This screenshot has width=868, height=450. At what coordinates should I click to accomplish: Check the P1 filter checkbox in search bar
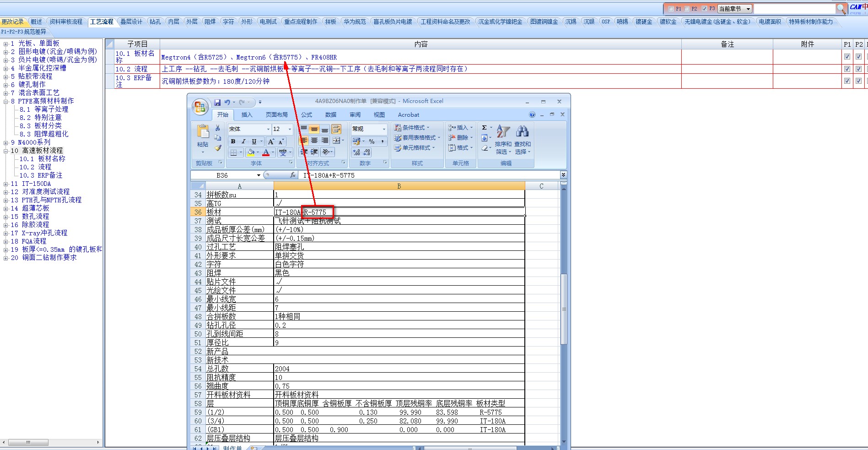coord(671,9)
